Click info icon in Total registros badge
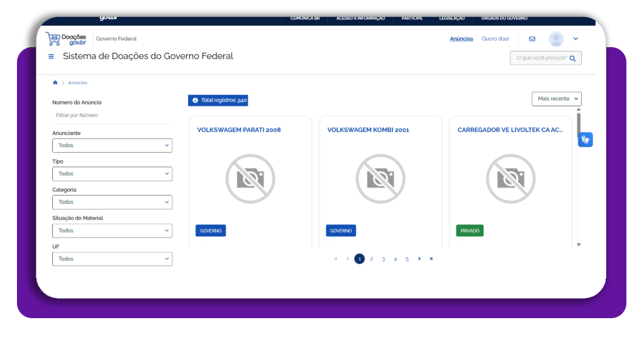 pos(195,100)
